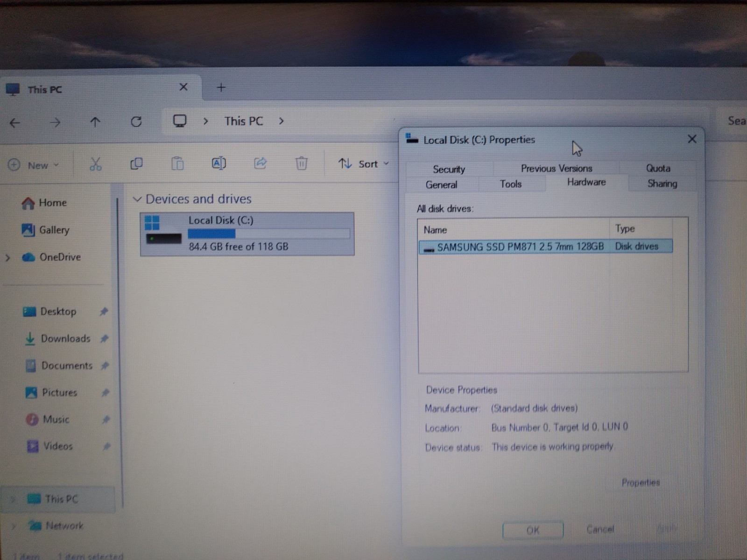This screenshot has width=747, height=560.
Task: Open the Sort dropdown
Action: [364, 164]
